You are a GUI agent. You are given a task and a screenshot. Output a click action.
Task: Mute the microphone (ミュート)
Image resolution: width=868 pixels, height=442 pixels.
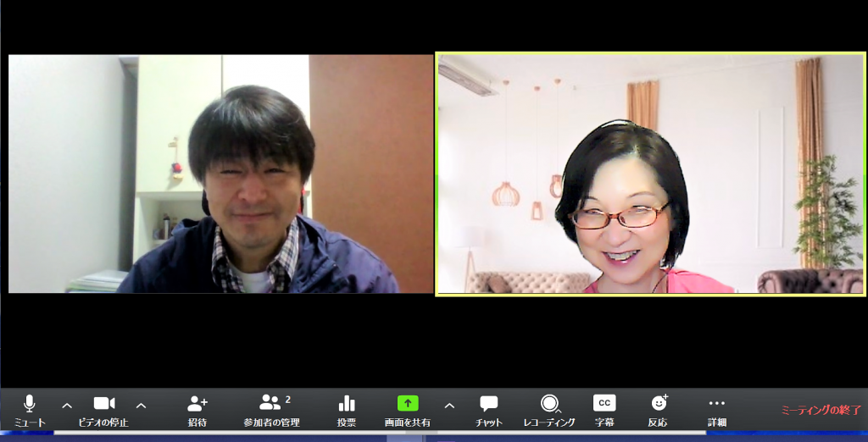click(x=30, y=411)
